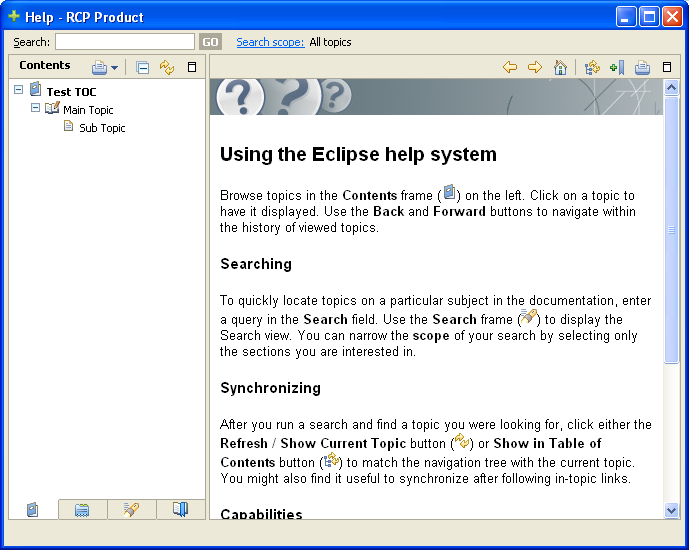Click the Test TOC book icon
The height and width of the screenshot is (550, 689).
(36, 89)
